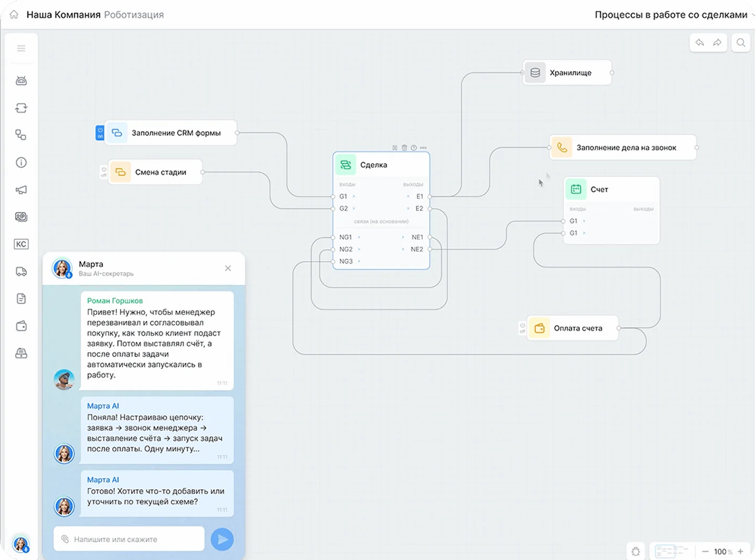
Task: Open the КС item in left sidebar
Action: (21, 244)
